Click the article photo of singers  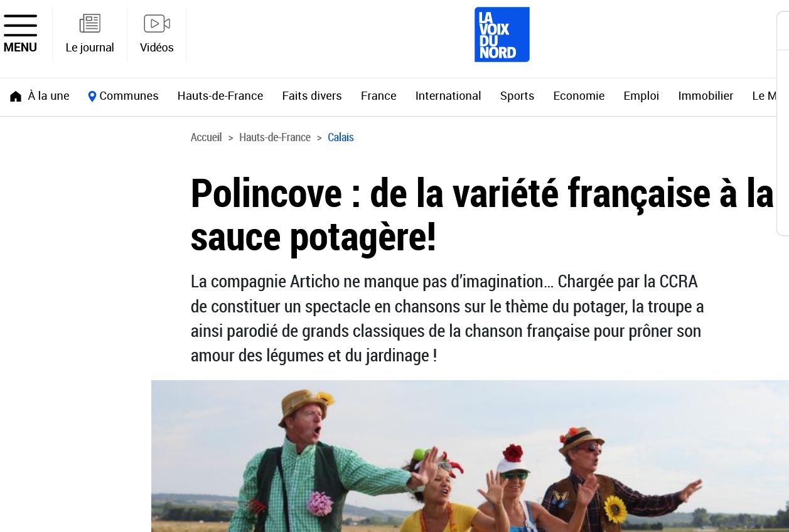[x=470, y=456]
